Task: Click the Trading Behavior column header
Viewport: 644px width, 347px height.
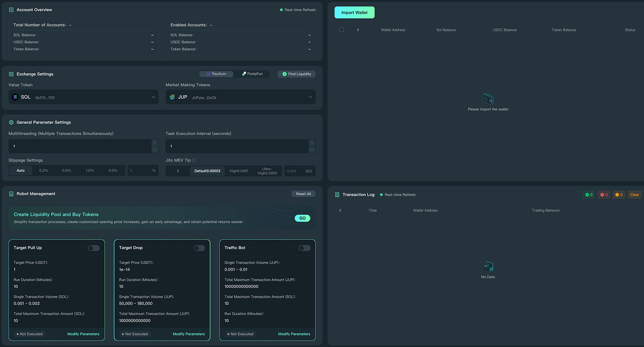Action: click(546, 210)
